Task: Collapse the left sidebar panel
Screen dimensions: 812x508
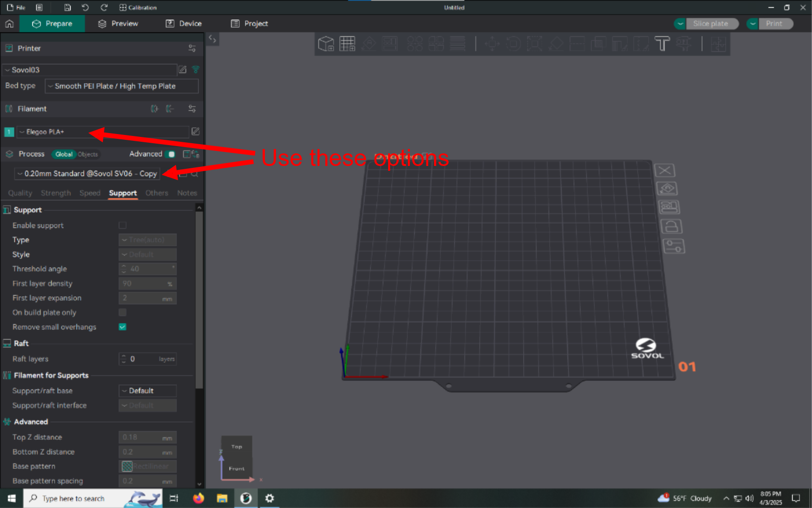Action: click(x=212, y=39)
